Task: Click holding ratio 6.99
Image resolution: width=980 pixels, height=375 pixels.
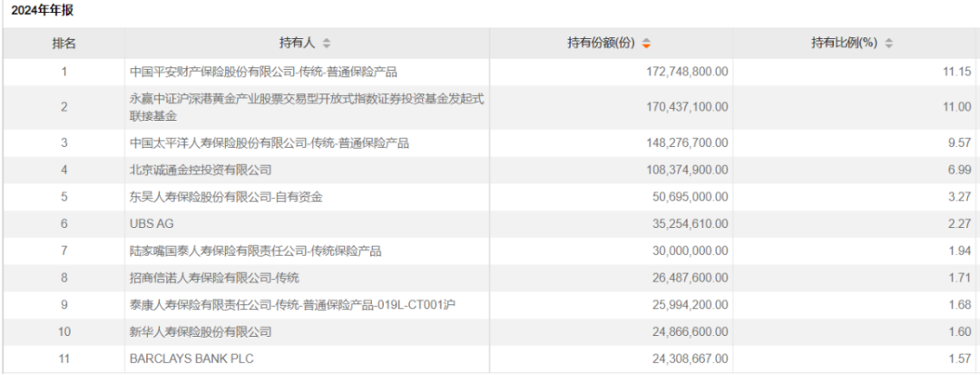Action: [960, 170]
